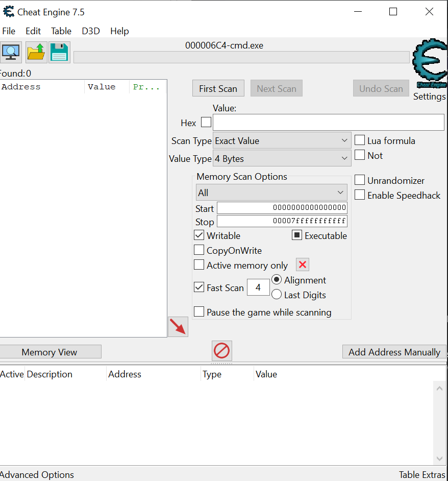Click the Cheat Engine title bar icon
This screenshot has width=448, height=481.
coord(9,12)
